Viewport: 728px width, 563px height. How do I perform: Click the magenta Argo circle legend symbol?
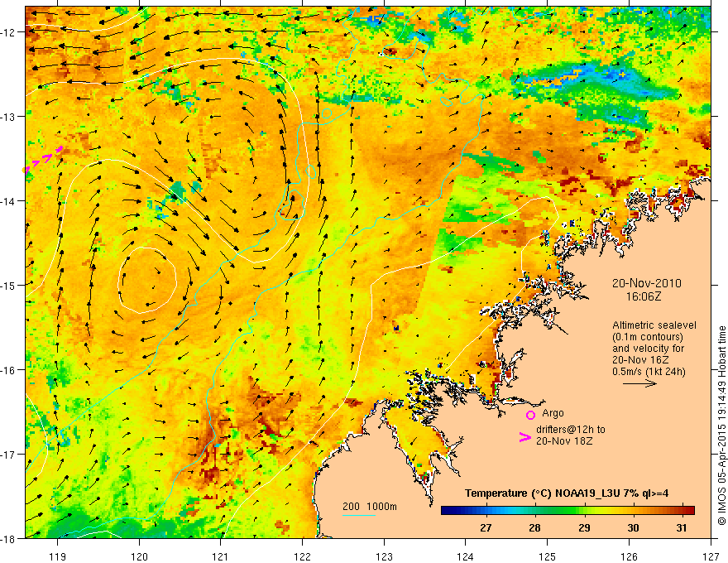[x=530, y=414]
